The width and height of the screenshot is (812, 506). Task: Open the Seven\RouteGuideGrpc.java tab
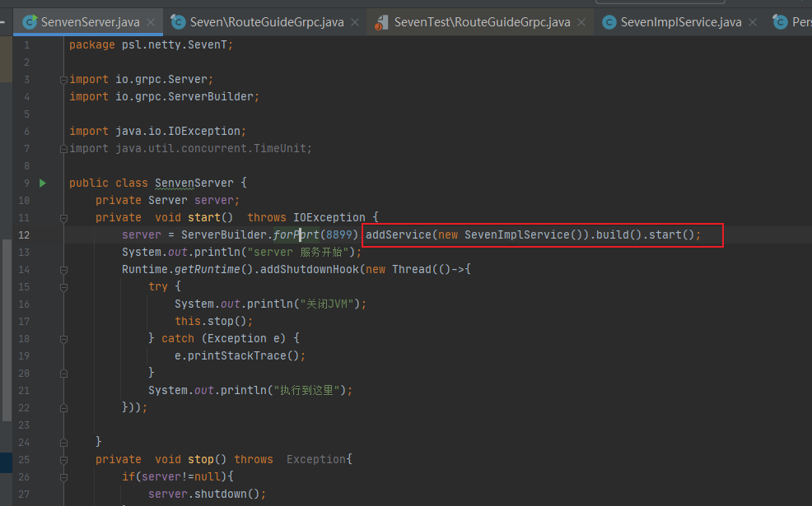coord(266,22)
